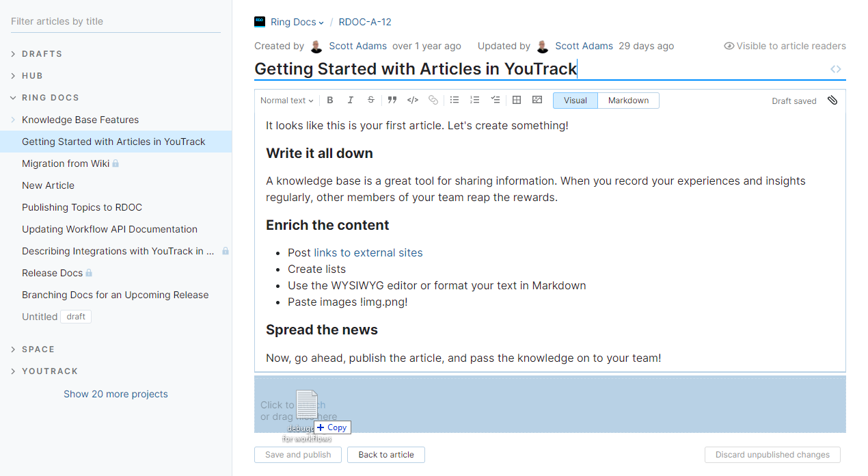Click the Ring Docs project logo icon

(x=260, y=22)
